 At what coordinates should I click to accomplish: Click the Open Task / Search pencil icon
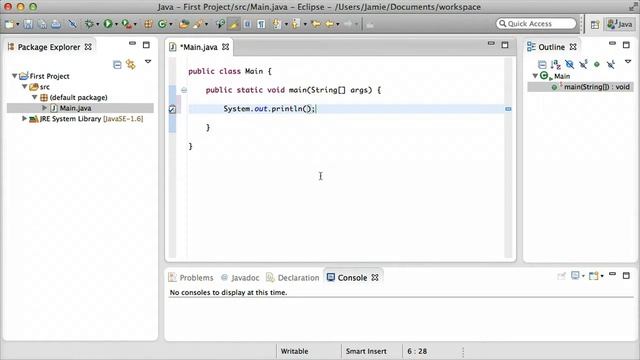[198, 24]
